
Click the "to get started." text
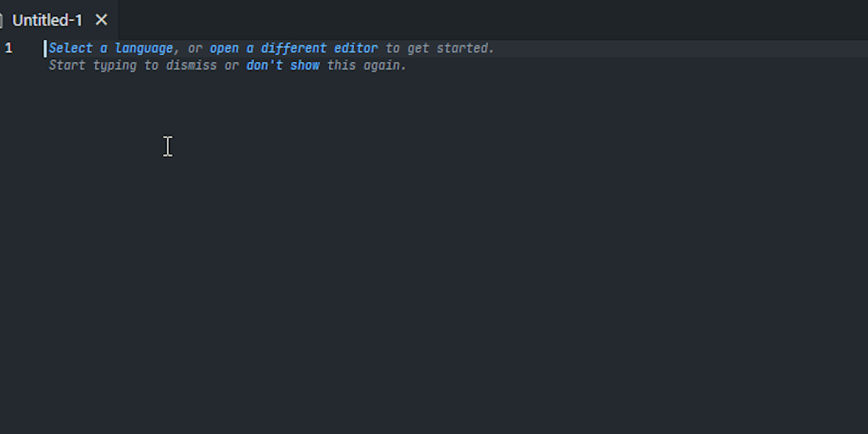point(439,48)
